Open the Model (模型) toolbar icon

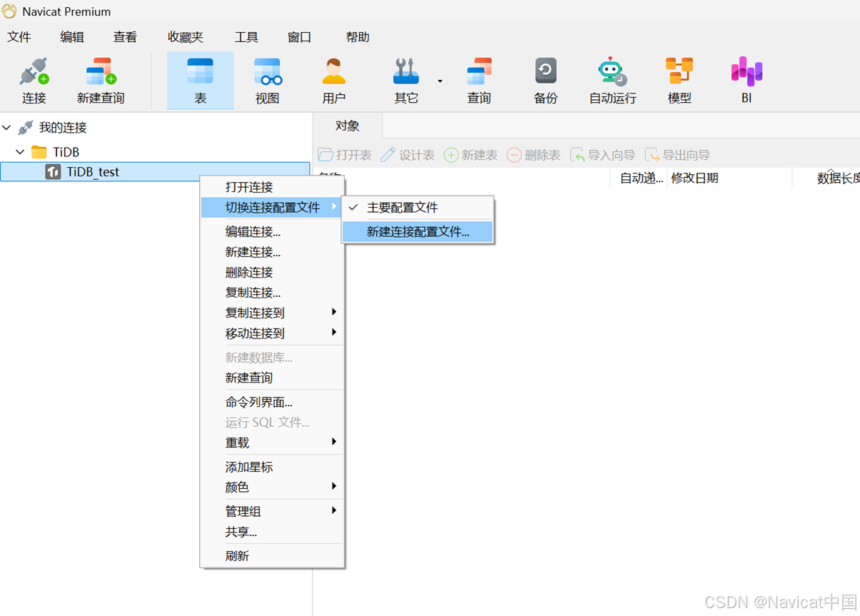tap(679, 71)
